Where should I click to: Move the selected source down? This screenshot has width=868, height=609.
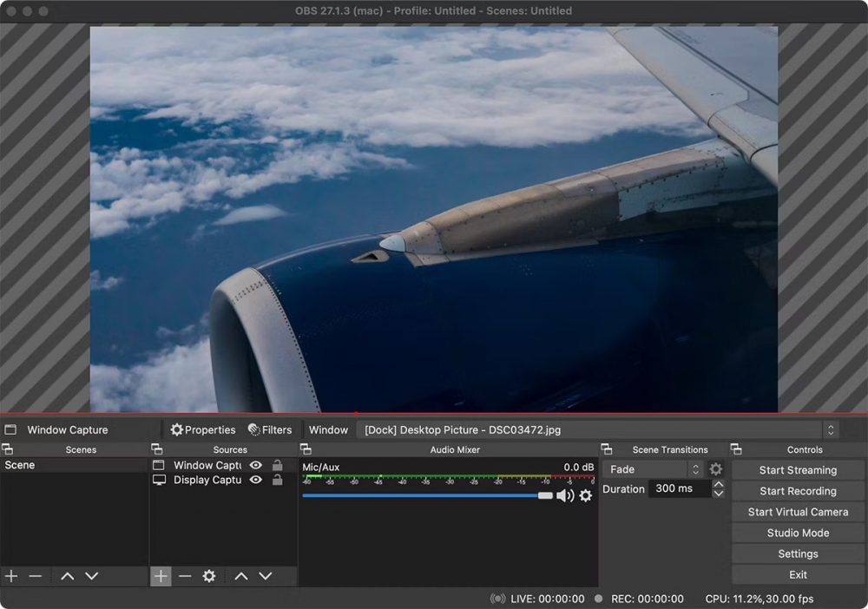click(x=266, y=576)
